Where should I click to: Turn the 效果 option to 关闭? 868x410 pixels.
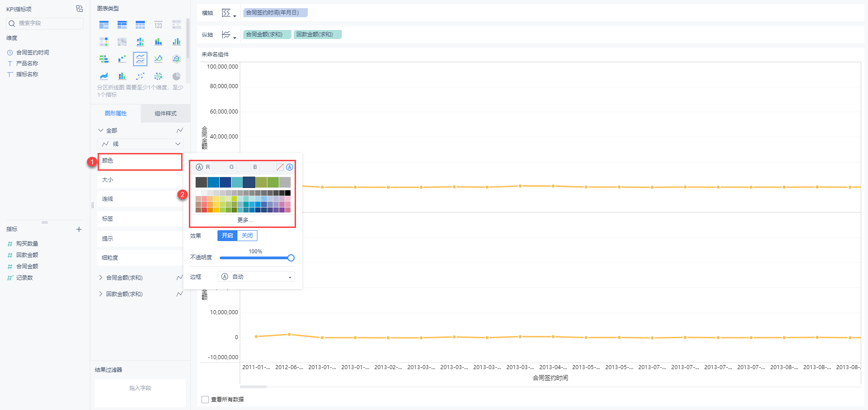[247, 236]
